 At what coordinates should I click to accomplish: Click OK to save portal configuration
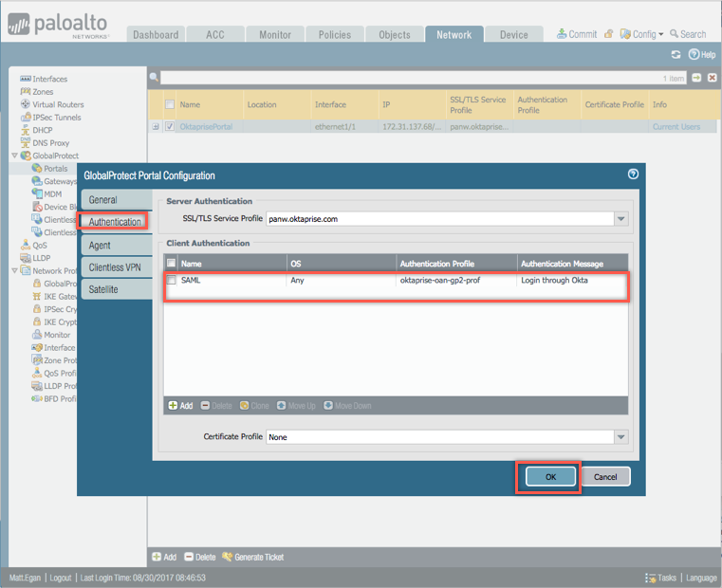(550, 477)
